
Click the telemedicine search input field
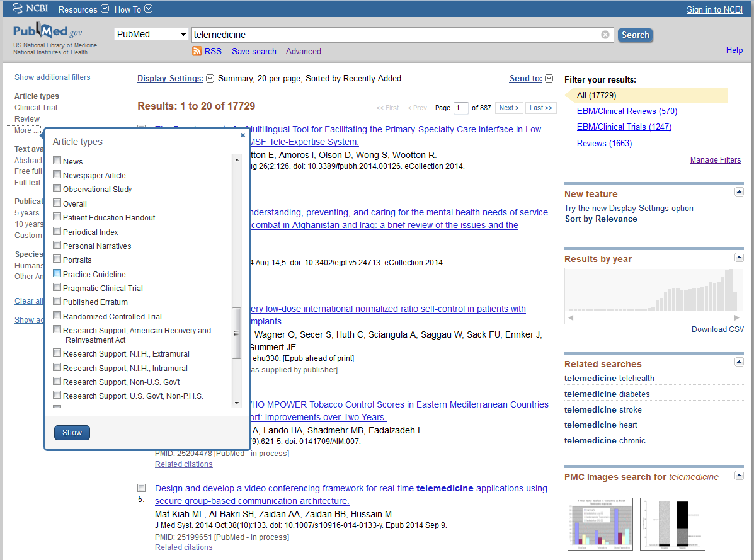click(x=396, y=35)
